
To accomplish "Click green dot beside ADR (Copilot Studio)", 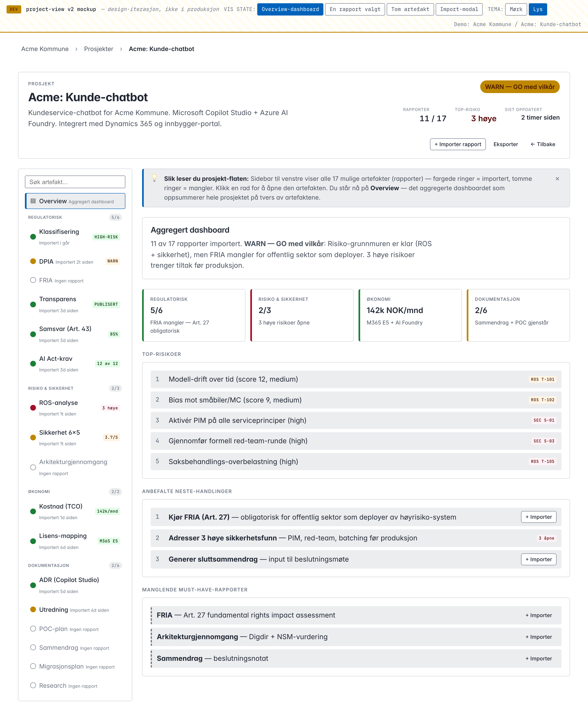I will coord(33,585).
